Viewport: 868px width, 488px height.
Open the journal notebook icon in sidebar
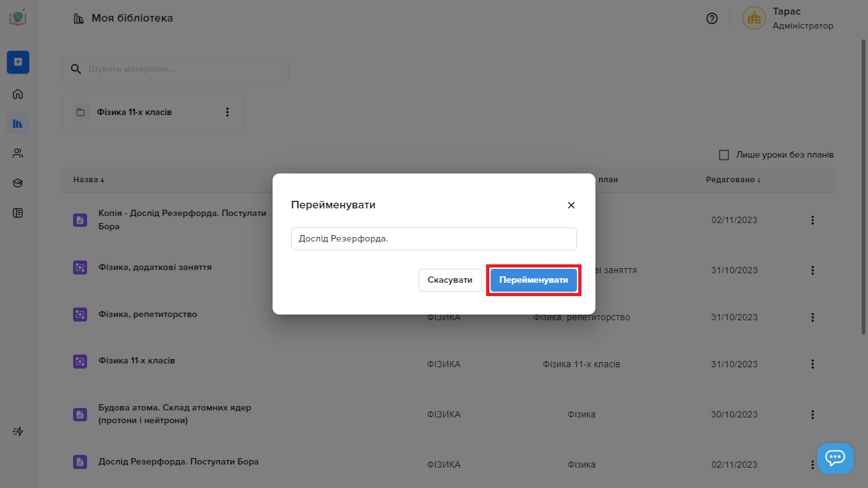[x=18, y=213]
